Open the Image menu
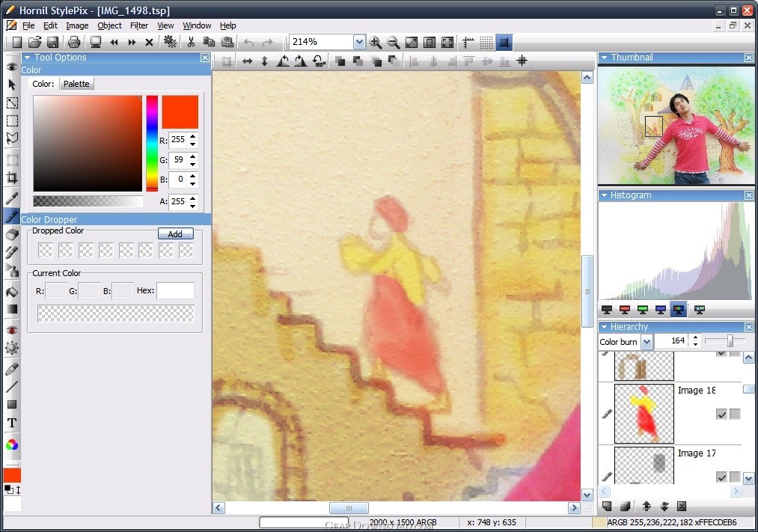758x532 pixels. click(x=77, y=25)
